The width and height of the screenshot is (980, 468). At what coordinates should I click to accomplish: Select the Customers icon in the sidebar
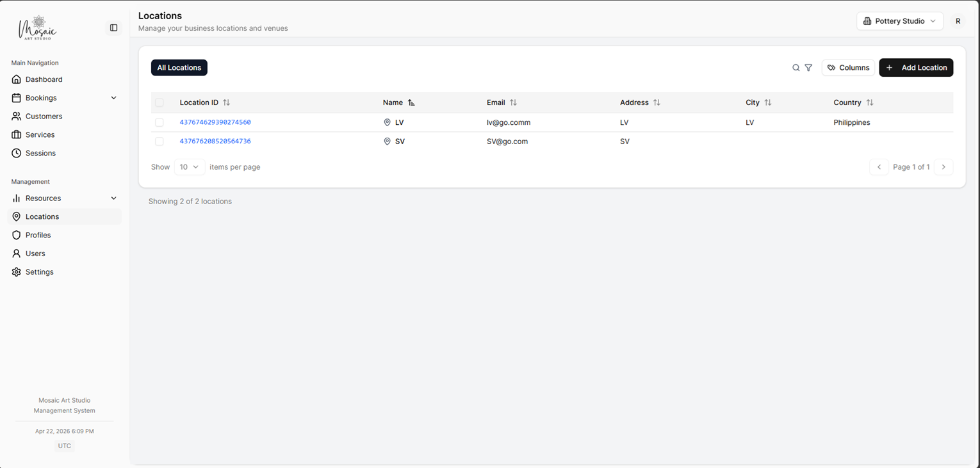pos(16,116)
